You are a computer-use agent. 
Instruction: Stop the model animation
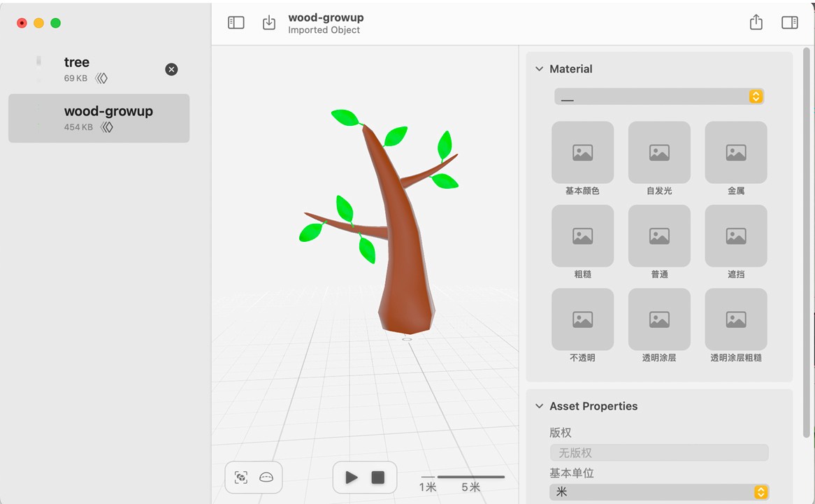coord(378,477)
